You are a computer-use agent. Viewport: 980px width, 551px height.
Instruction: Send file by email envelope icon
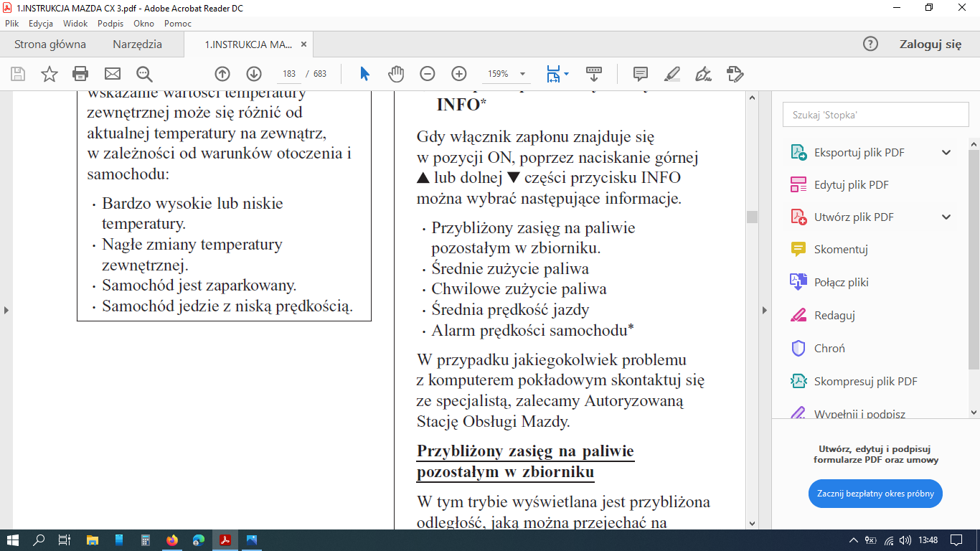(x=113, y=74)
